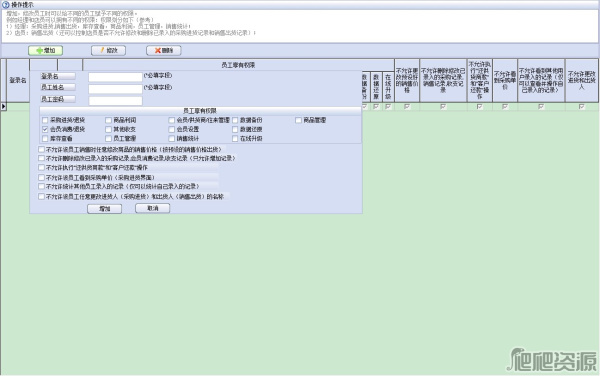600x376 pixels.
Task: Tick 不允许该员工任意更改进货人 option
Action: click(41, 197)
